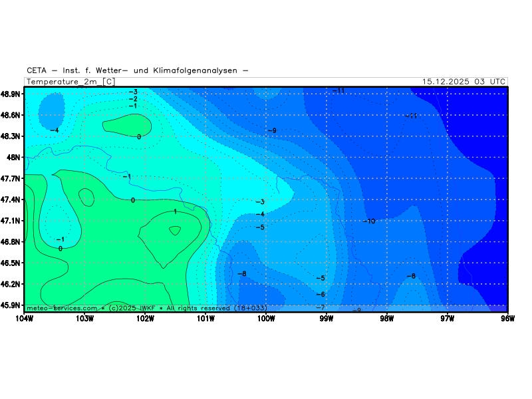Select the 46.5N latitude axis label

(x=11, y=263)
